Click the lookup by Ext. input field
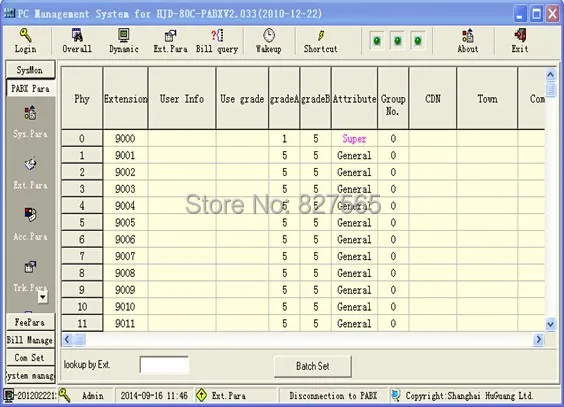The height and width of the screenshot is (407, 564). click(x=164, y=365)
